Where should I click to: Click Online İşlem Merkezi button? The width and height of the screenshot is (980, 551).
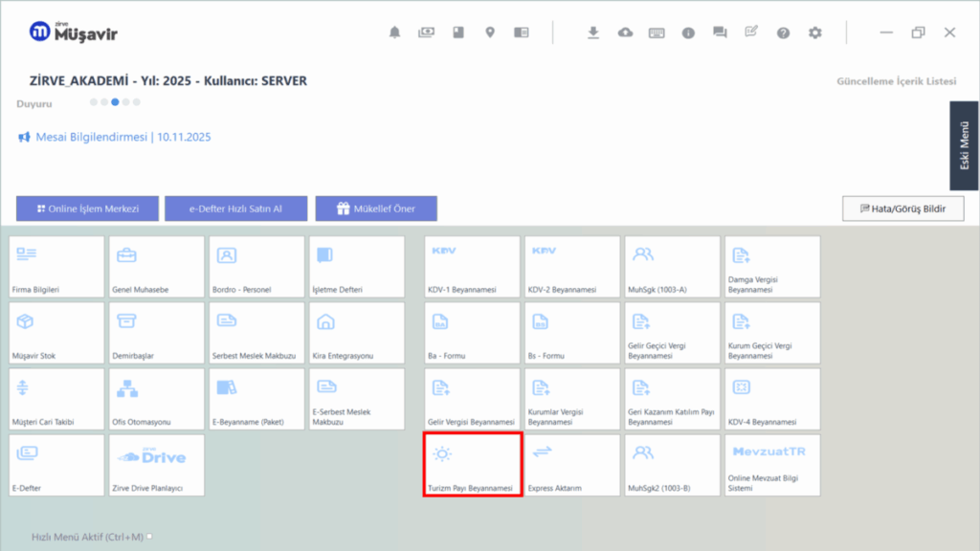[87, 209]
